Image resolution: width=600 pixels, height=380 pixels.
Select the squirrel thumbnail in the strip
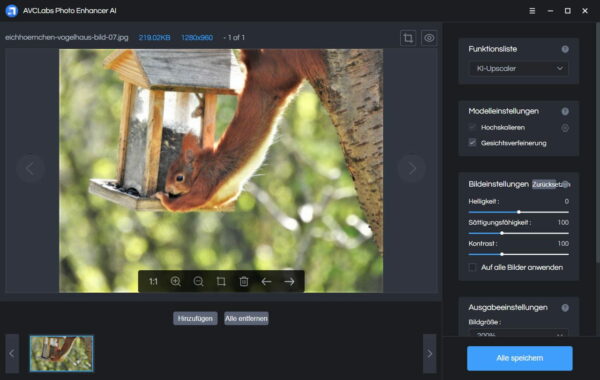(61, 354)
